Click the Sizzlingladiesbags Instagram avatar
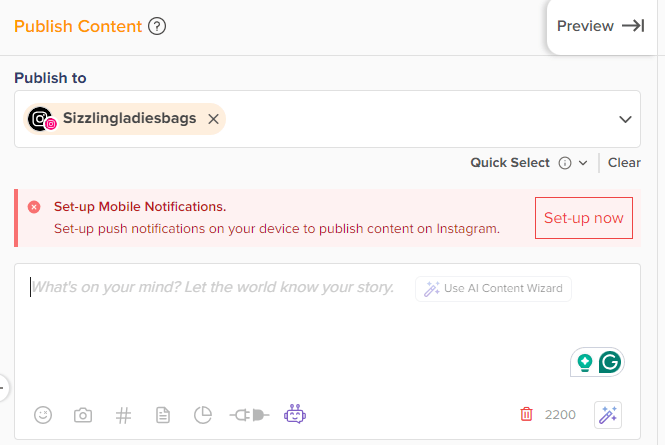Image resolution: width=665 pixels, height=445 pixels. [42, 119]
